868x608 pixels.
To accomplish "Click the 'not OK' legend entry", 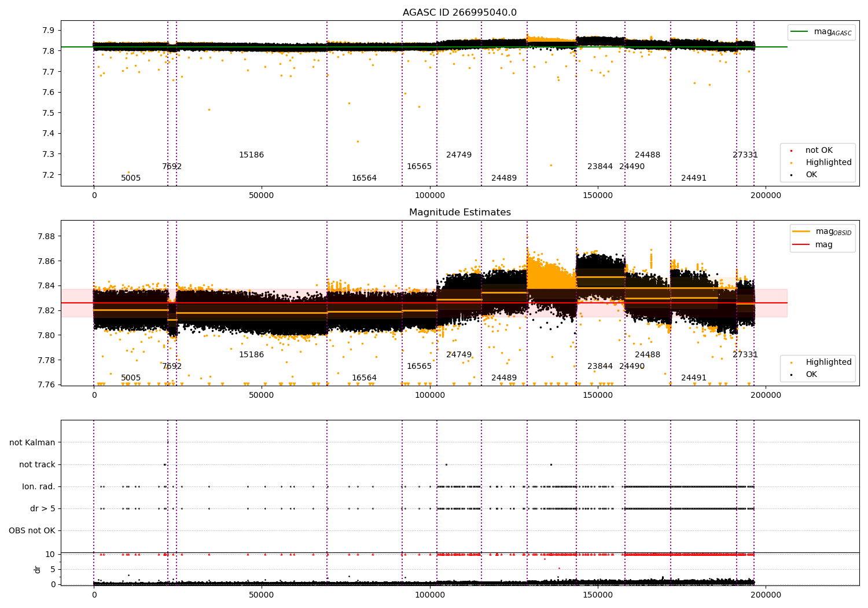I will [x=819, y=151].
